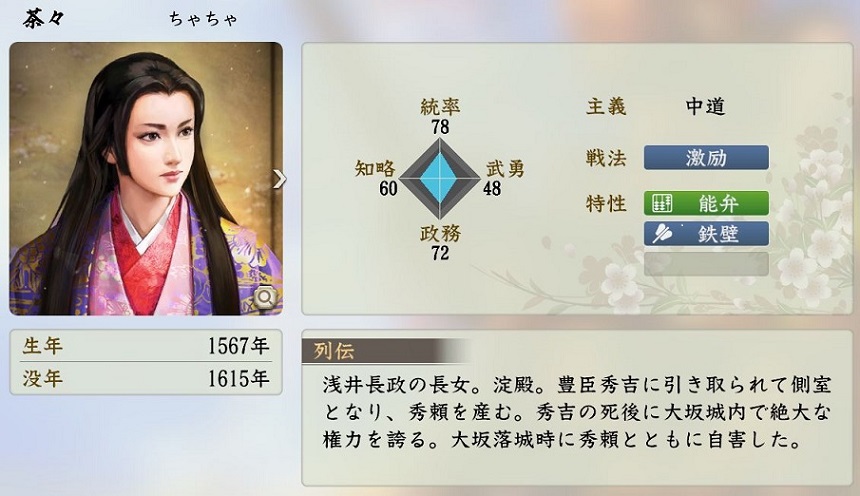
Task: Click the 政務 stat value 72
Action: (x=440, y=253)
